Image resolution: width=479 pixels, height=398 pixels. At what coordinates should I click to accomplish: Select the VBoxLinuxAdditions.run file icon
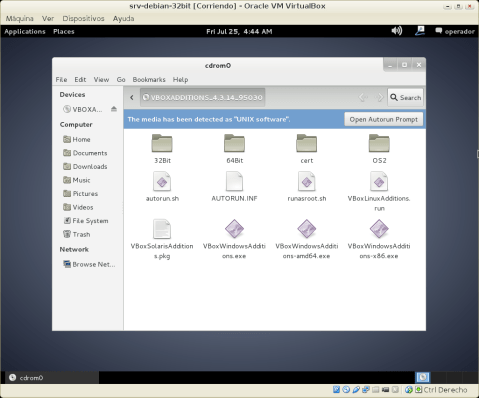click(x=379, y=181)
